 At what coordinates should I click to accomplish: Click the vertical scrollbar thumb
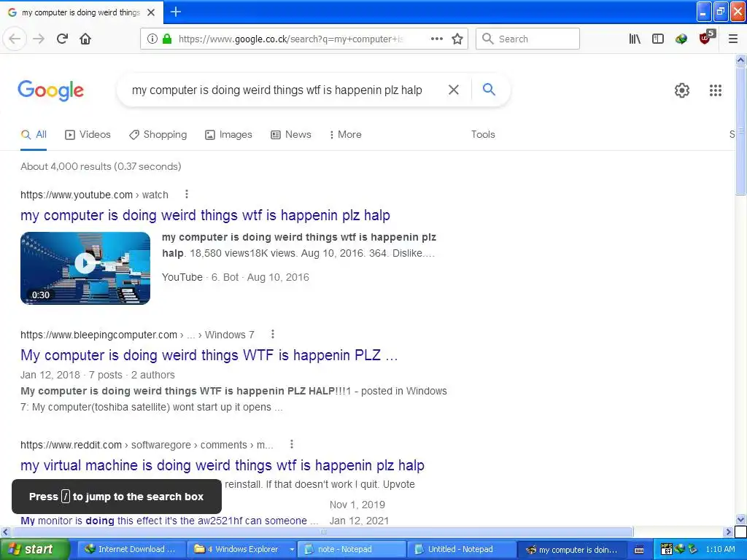pos(741,131)
